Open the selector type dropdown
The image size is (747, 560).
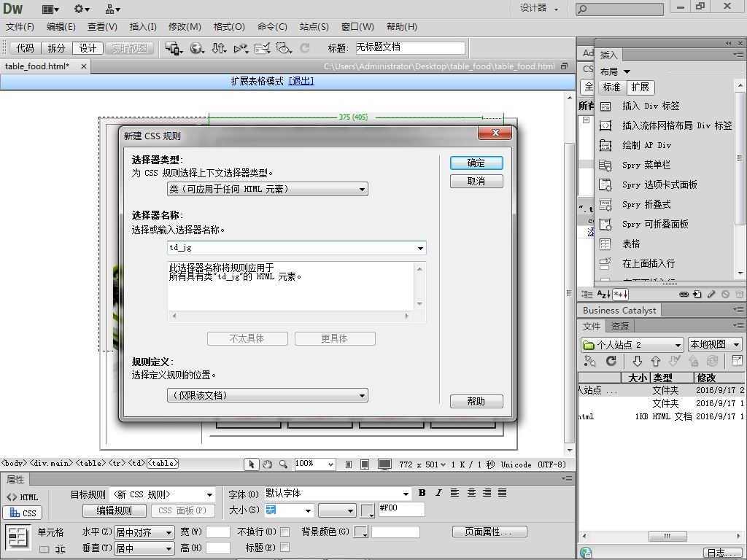click(x=267, y=189)
